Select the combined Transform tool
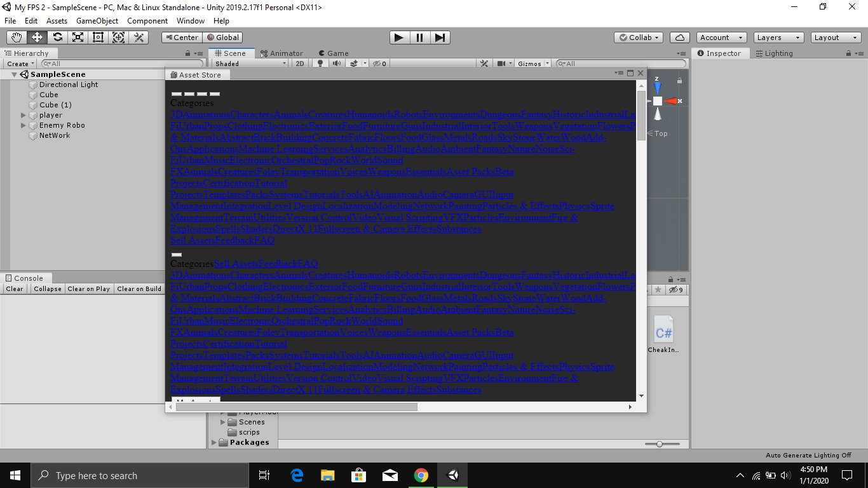 [x=118, y=37]
